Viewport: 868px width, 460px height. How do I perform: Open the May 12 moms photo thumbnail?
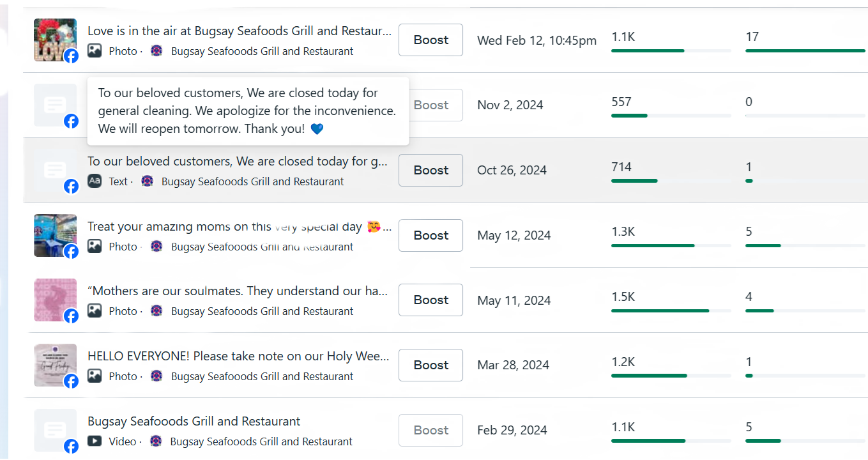pos(54,234)
